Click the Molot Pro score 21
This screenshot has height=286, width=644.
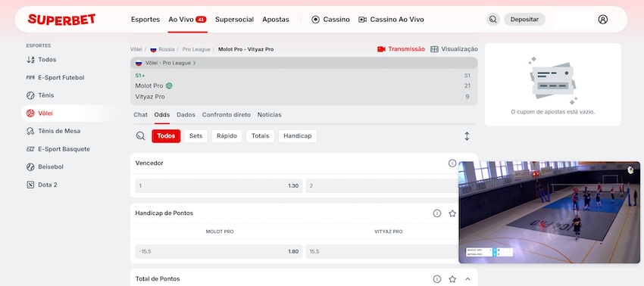point(467,85)
